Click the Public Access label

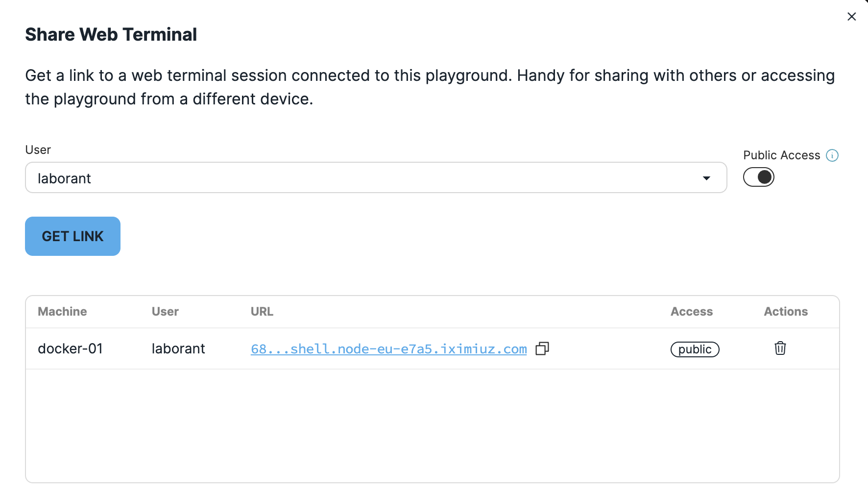[781, 155]
